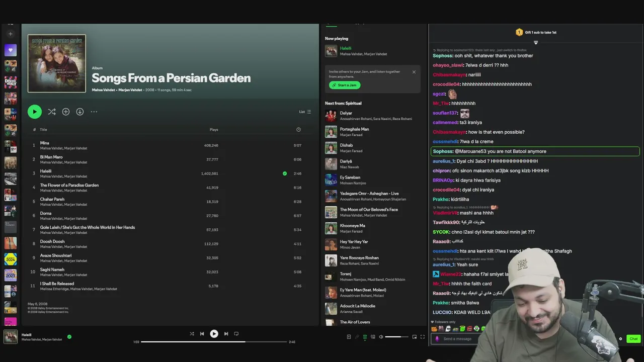Adjust the volume slider
This screenshot has width=644, height=362.
click(x=396, y=337)
